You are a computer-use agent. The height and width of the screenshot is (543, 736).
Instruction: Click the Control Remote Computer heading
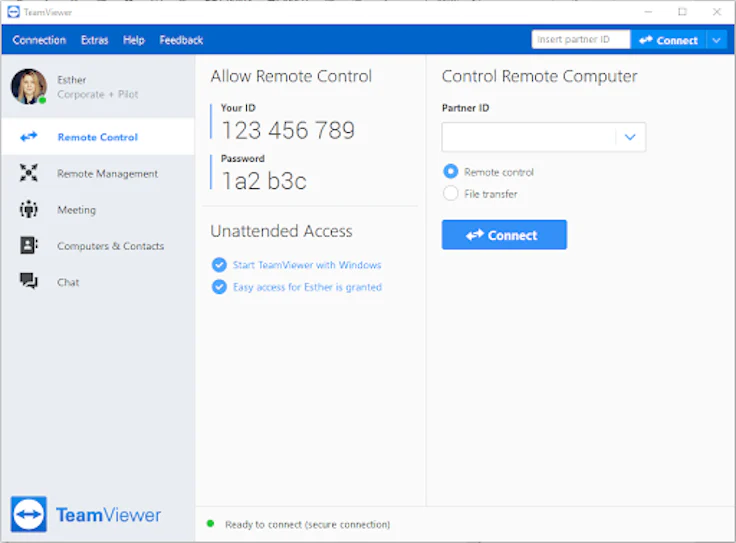539,76
